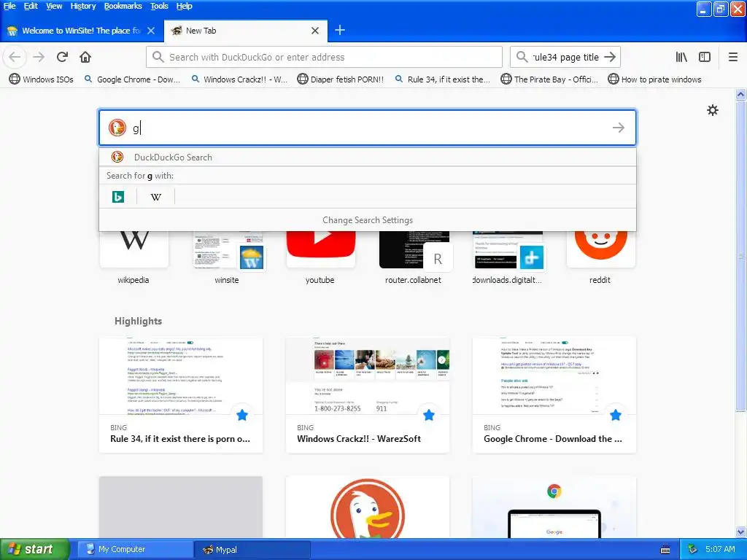This screenshot has width=747, height=560.
Task: Close the New Tab tab
Action: [315, 31]
